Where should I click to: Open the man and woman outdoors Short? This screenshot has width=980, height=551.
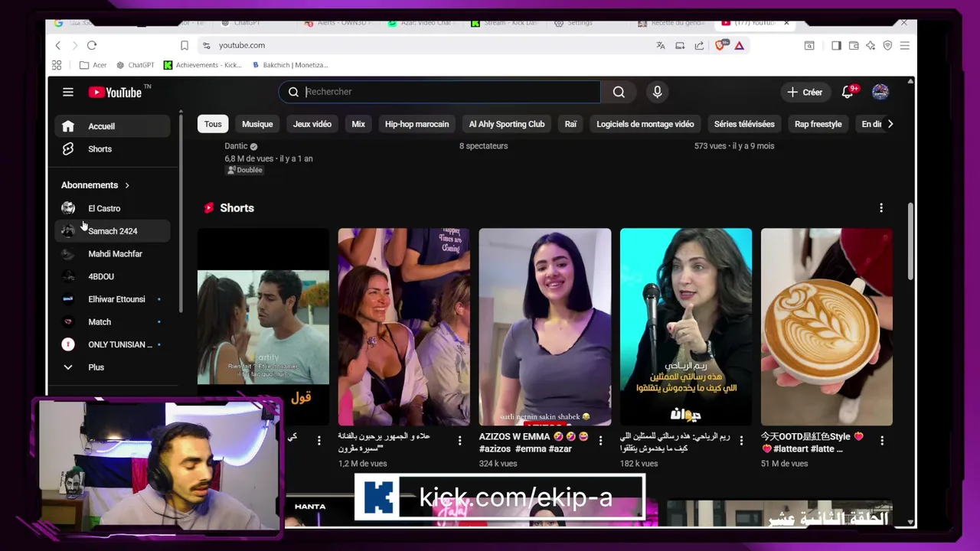click(x=263, y=327)
